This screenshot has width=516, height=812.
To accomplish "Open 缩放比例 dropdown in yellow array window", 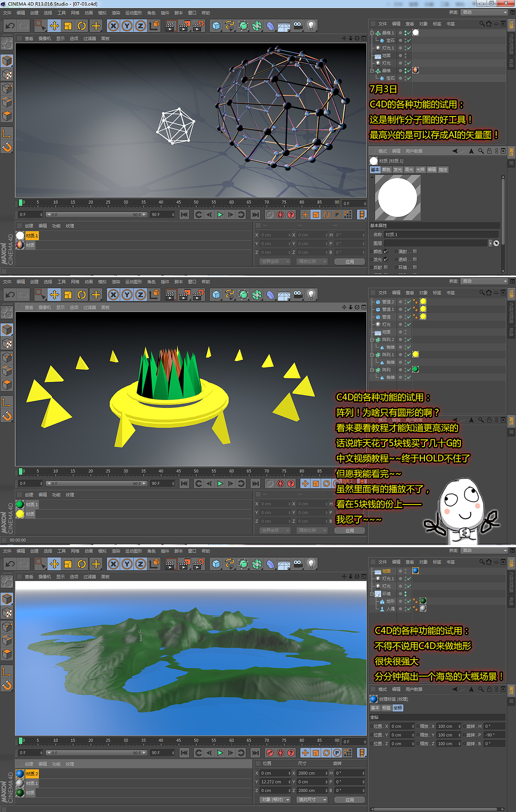I will 312,531.
